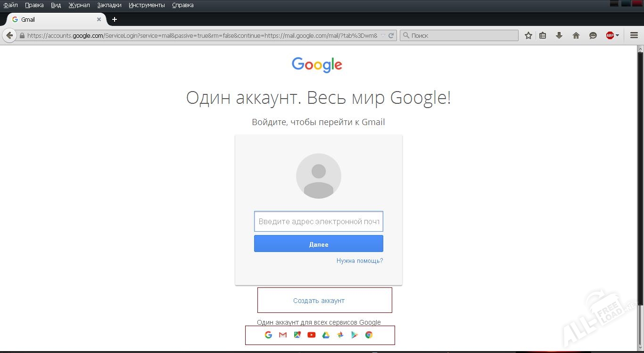Open the Firefox hamburger menu
The image size is (644, 353).
(634, 35)
